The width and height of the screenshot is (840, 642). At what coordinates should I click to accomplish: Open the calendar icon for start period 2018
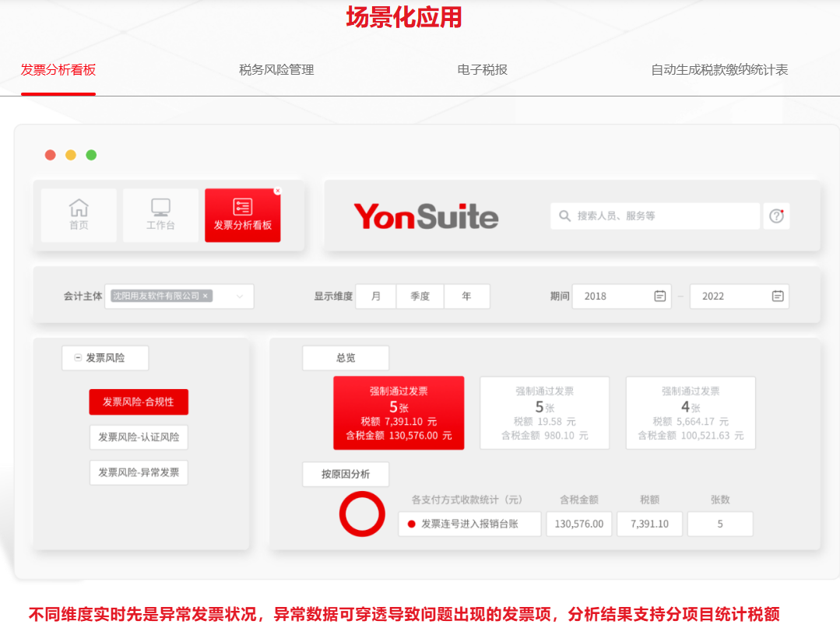(x=659, y=296)
